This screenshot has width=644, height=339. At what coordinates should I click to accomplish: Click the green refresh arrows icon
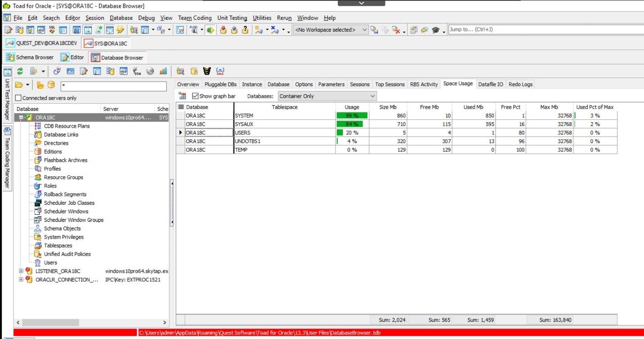20,71
